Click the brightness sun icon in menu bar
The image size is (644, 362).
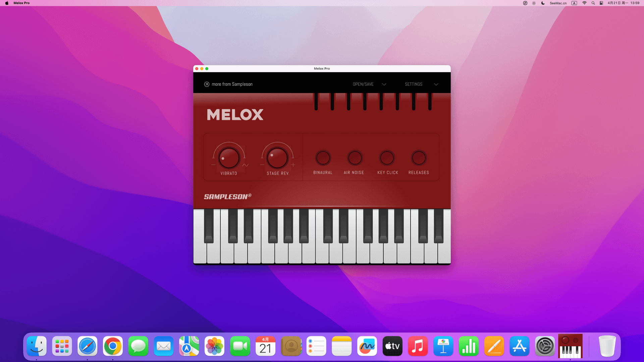point(534,3)
